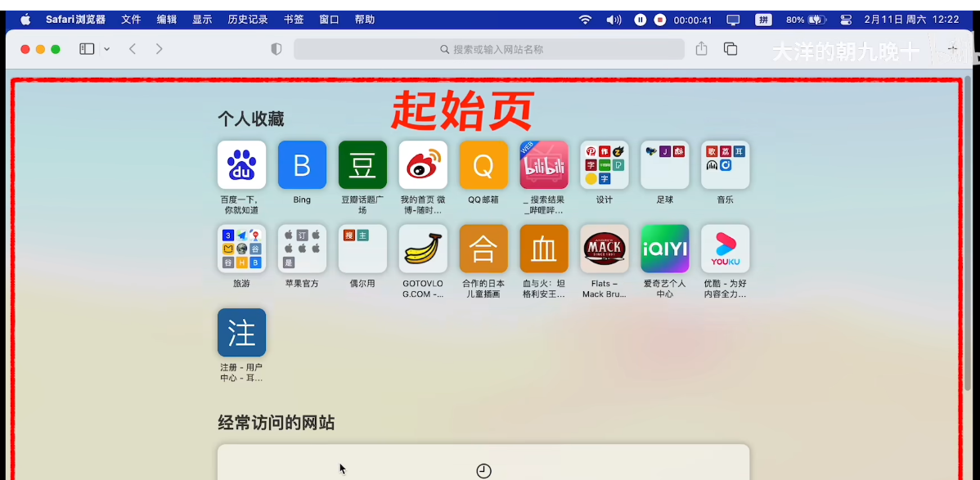Go back with the back arrow
This screenshot has height=480, width=980.
pyautogui.click(x=133, y=49)
